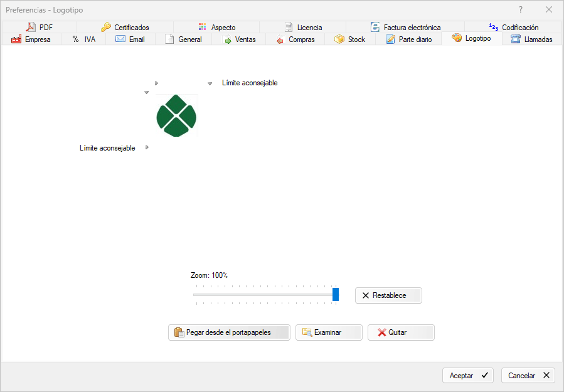The image size is (564, 392).
Task: Click the factory icon on Empresa tab
Action: pos(16,39)
